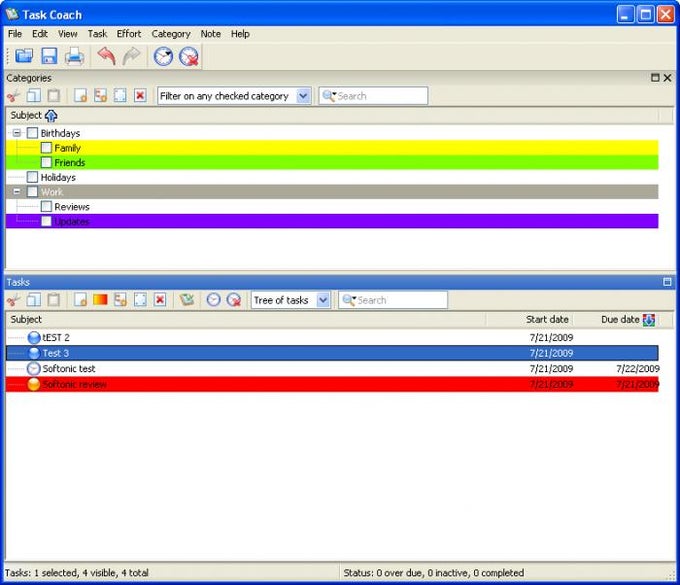Select the Softonic test task row
Screen dimensions: 680x585
click(x=332, y=369)
